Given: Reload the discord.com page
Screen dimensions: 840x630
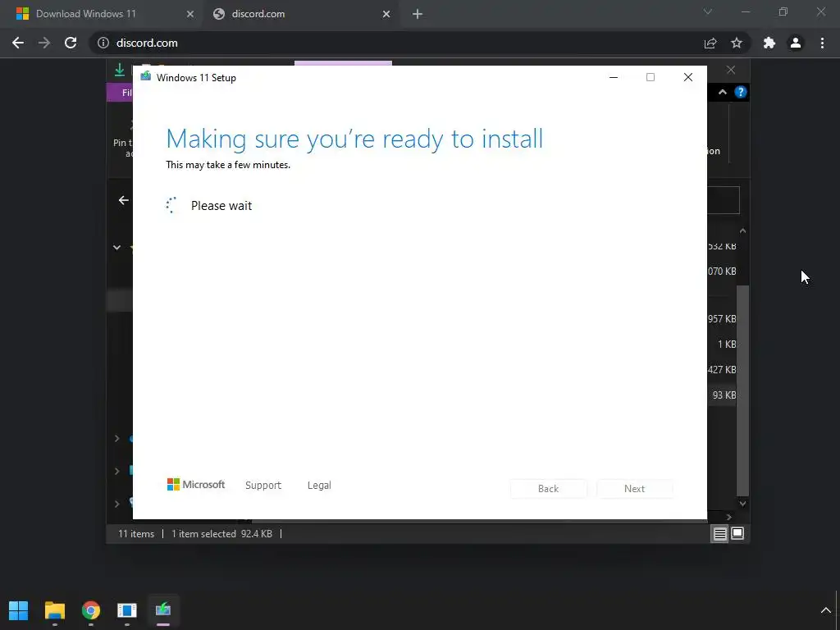Looking at the screenshot, I should 71,43.
